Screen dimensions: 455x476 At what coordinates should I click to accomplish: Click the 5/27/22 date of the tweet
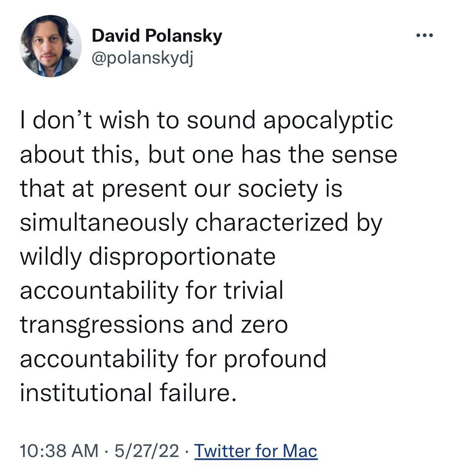click(x=147, y=451)
